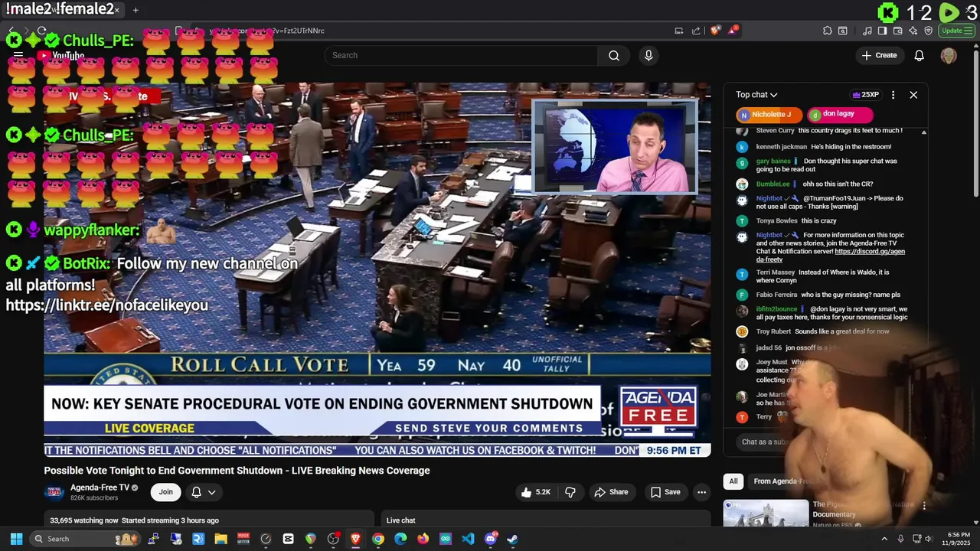This screenshot has height=551, width=980.
Task: Click the Agenda-Free TV channel avatar
Action: tap(54, 492)
